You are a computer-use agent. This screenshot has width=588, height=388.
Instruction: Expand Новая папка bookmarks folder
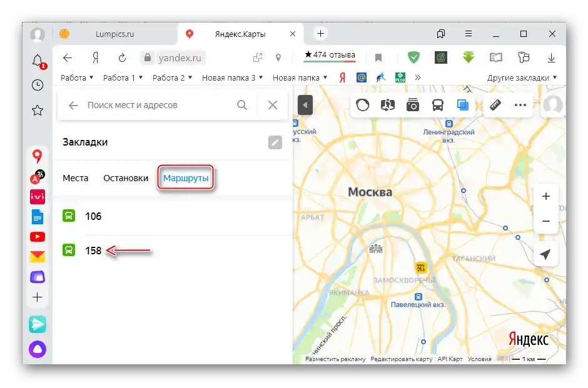[x=300, y=77]
